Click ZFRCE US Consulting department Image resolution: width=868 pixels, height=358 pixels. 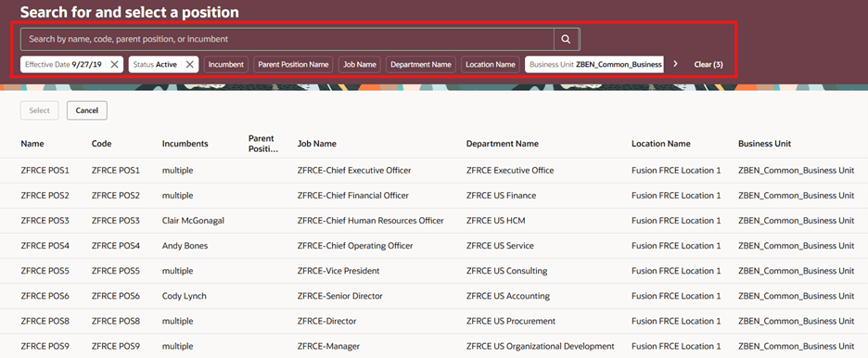click(506, 271)
